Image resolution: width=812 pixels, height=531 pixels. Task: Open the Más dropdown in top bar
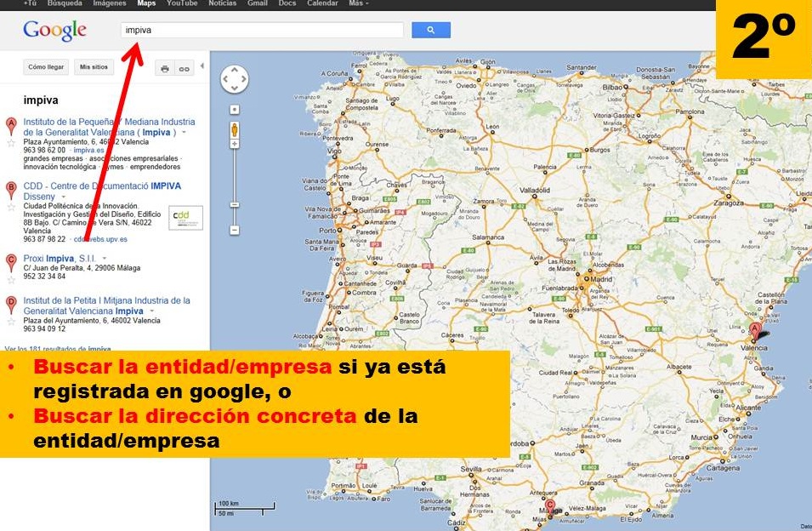tap(357, 3)
